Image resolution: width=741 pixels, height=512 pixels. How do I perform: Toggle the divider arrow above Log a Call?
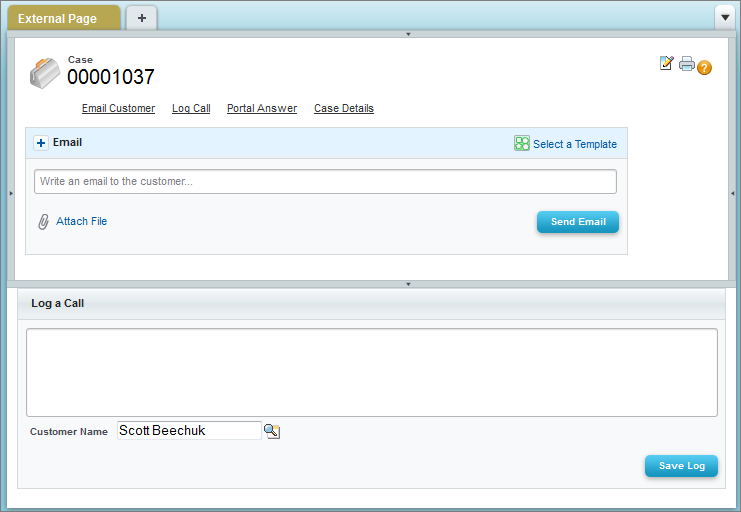click(x=408, y=284)
